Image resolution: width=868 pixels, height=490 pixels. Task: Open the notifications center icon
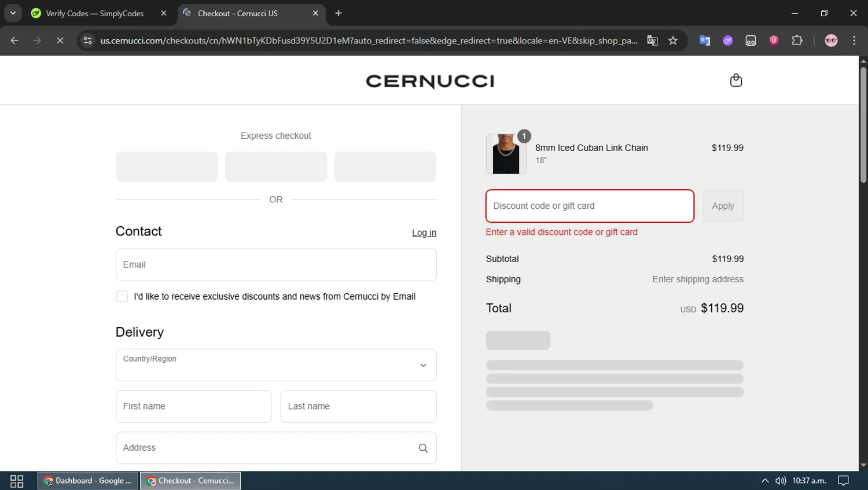pos(843,481)
